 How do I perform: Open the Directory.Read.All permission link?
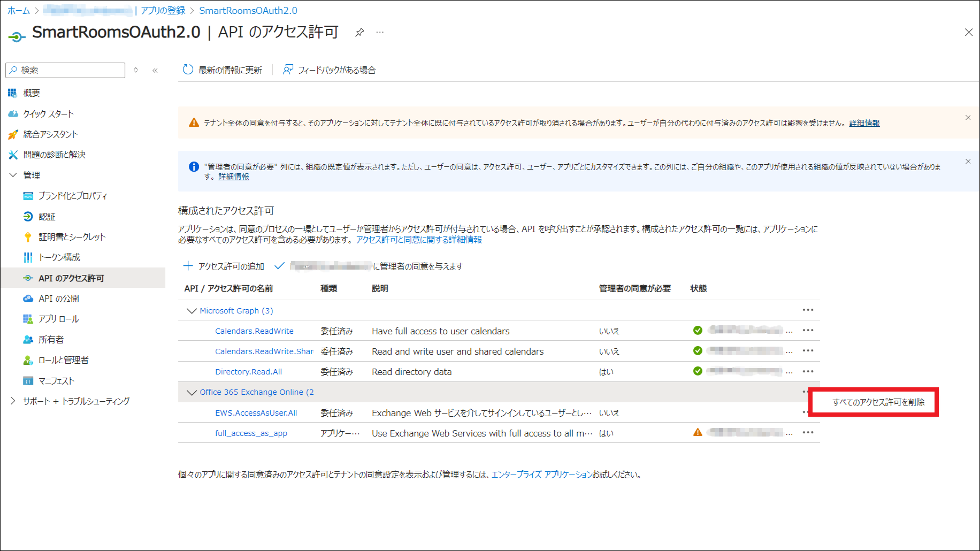[248, 372]
